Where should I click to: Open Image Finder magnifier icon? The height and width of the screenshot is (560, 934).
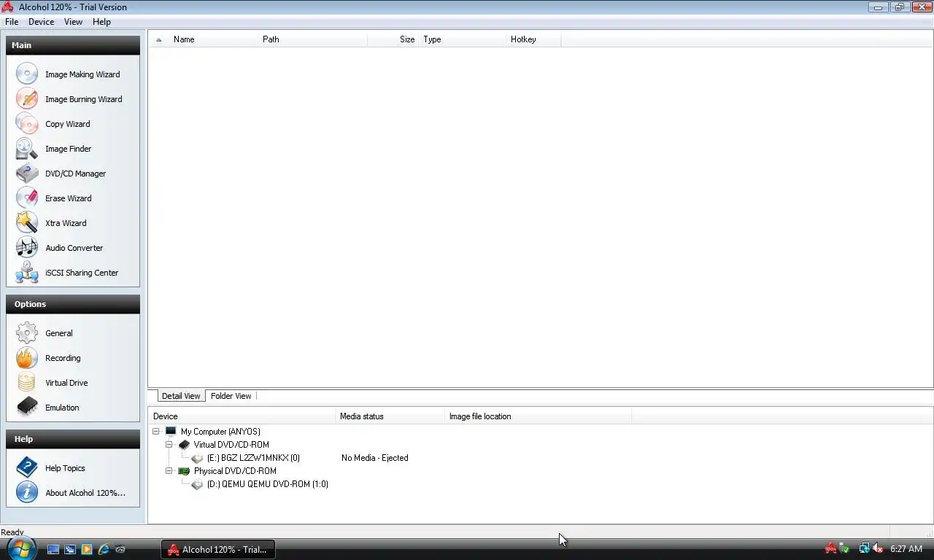[27, 149]
